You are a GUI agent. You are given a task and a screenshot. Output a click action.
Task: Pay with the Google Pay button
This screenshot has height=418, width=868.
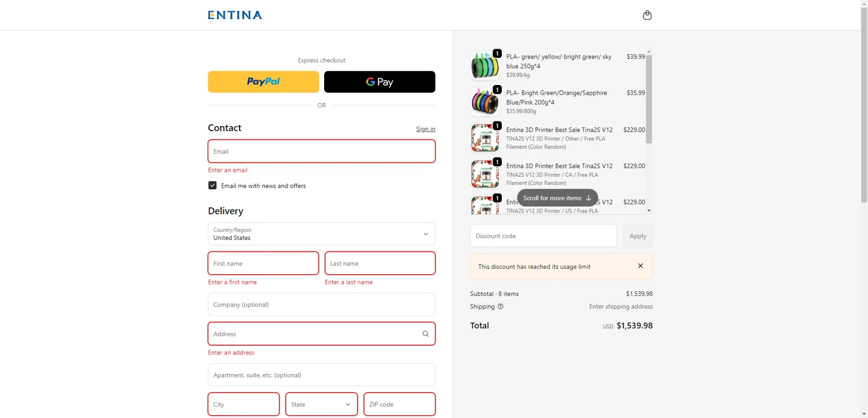tap(380, 82)
